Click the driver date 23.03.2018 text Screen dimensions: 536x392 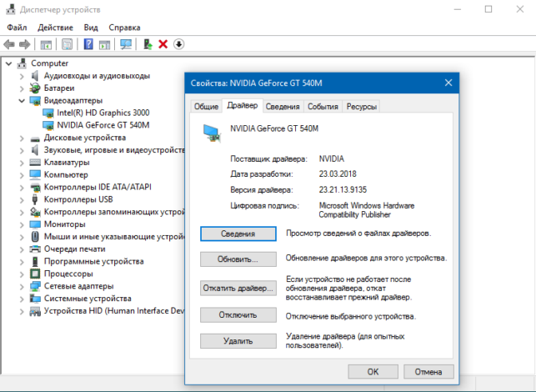point(338,174)
